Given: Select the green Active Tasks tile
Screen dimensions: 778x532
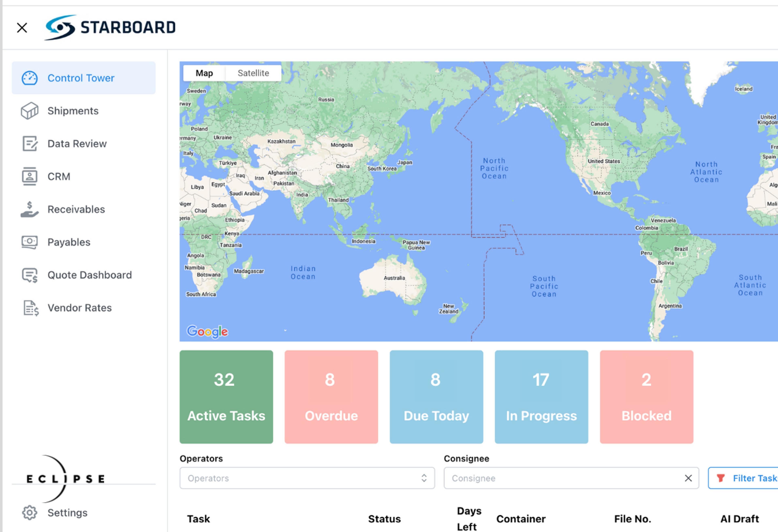Looking at the screenshot, I should [x=226, y=397].
